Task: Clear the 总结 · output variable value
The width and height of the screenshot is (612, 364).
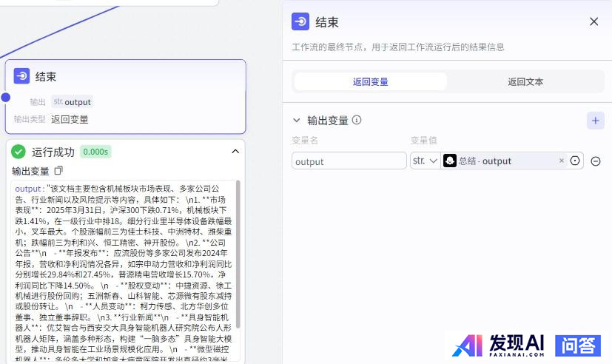Action: click(561, 161)
